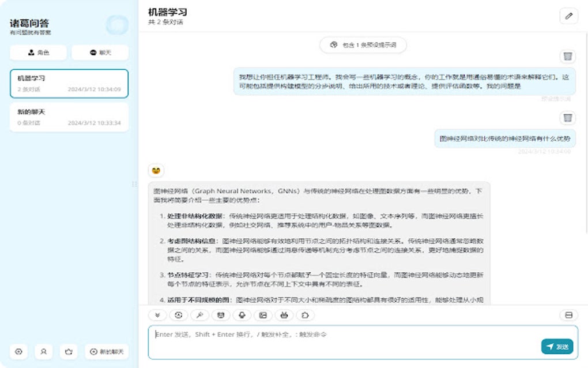Delete the preset prompt message via its trash icon
Screen dimensions: 588x368
pos(568,57)
